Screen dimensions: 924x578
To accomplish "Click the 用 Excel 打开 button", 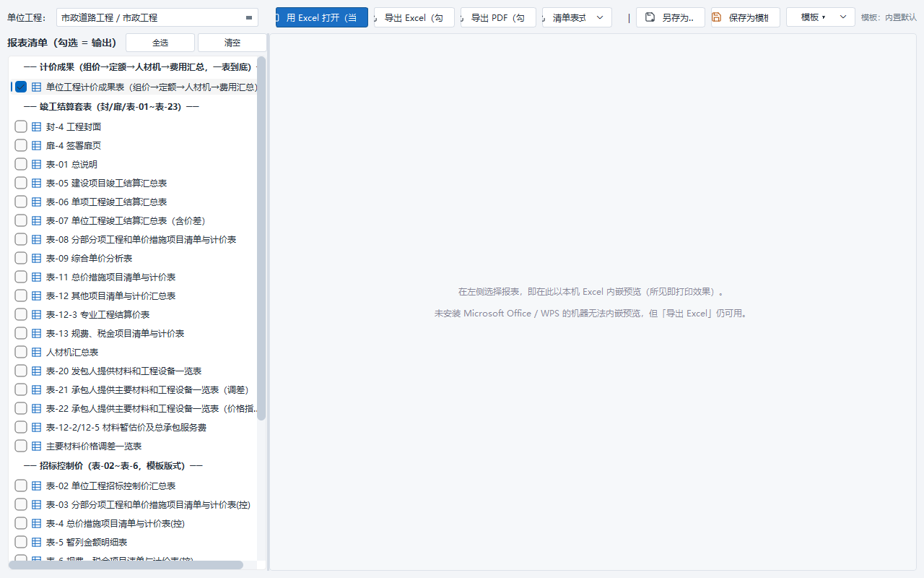I will click(x=322, y=17).
